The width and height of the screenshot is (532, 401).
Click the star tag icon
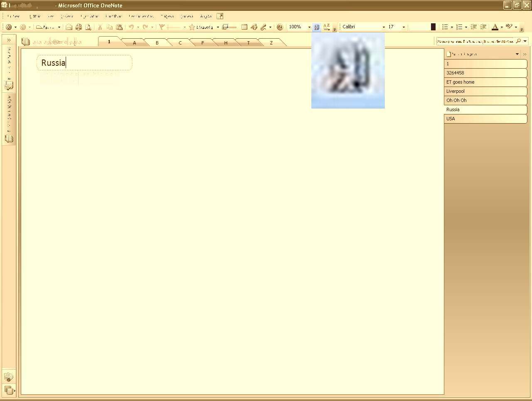click(x=192, y=27)
